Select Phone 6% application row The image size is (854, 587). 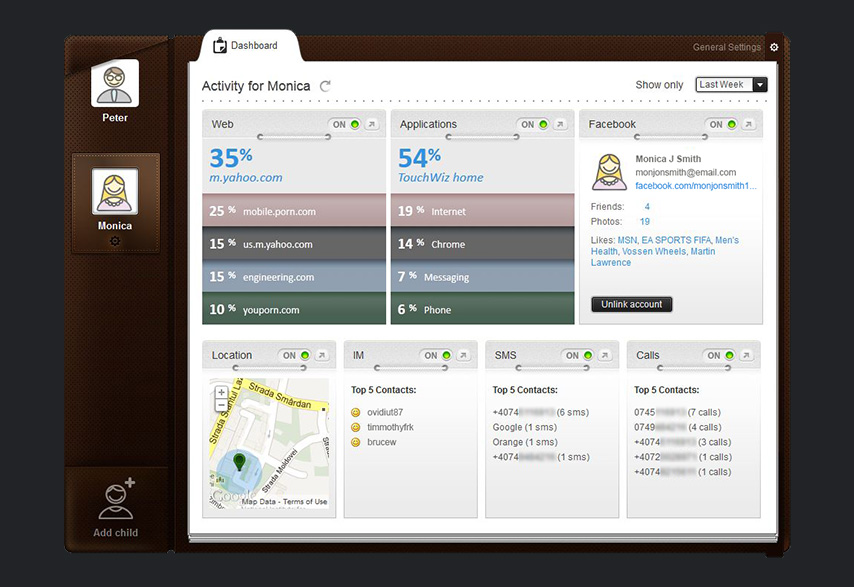click(x=483, y=309)
